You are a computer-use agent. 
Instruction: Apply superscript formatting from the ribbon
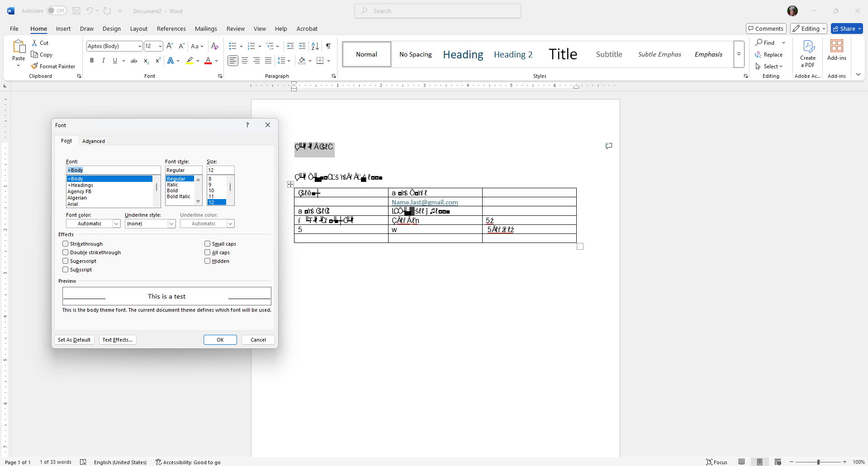[x=157, y=60]
